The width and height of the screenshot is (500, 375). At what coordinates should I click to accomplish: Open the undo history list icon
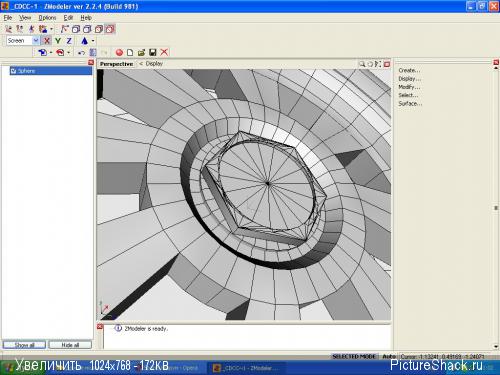coord(93,52)
